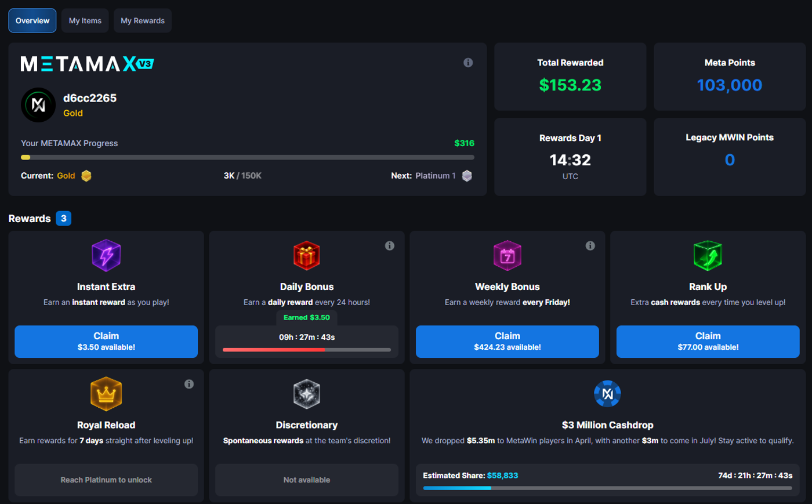812x504 pixels.
Task: Click the Rewards count badge 3
Action: (x=64, y=219)
